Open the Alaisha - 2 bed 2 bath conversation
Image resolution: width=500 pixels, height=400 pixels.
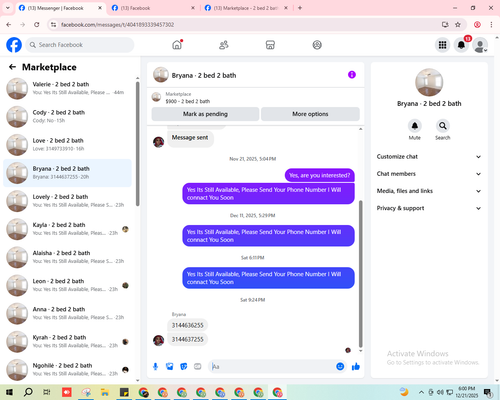67,257
